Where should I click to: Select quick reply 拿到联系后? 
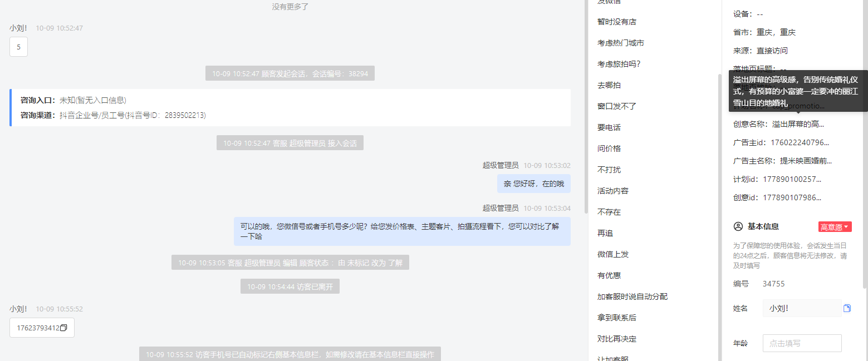pos(617,318)
